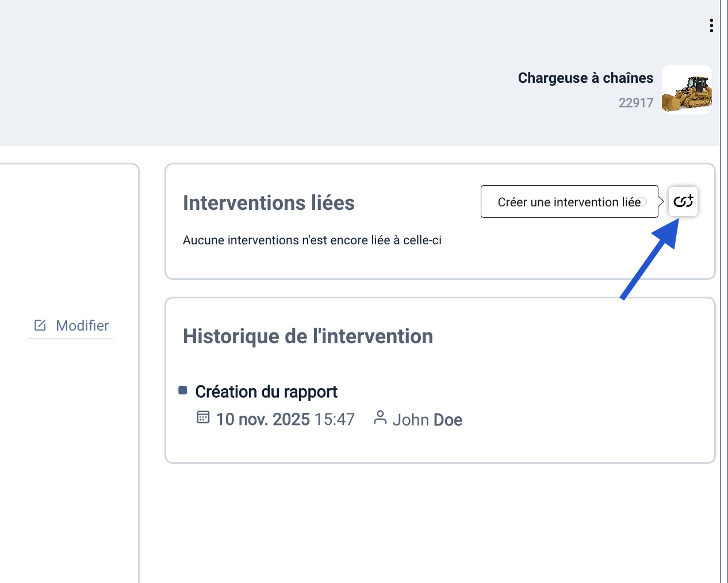The height and width of the screenshot is (583, 728).
Task: Click the Historique de l'intervention heading
Action: (308, 336)
